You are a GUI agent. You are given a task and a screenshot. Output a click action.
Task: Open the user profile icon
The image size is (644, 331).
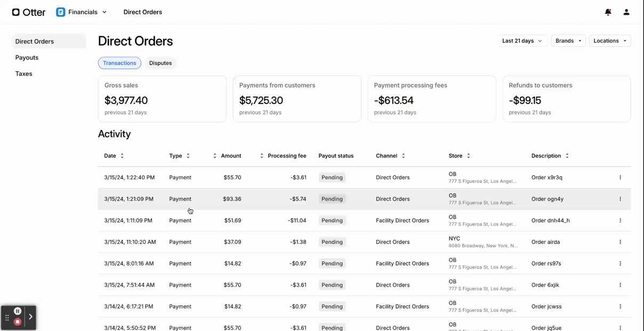[626, 12]
